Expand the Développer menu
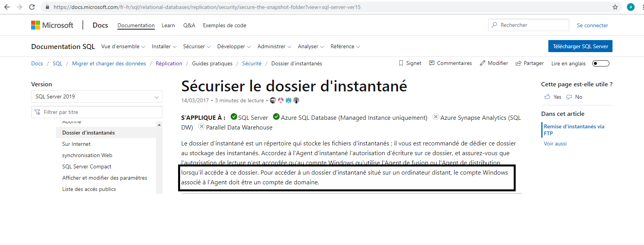644x245 pixels. (x=234, y=46)
